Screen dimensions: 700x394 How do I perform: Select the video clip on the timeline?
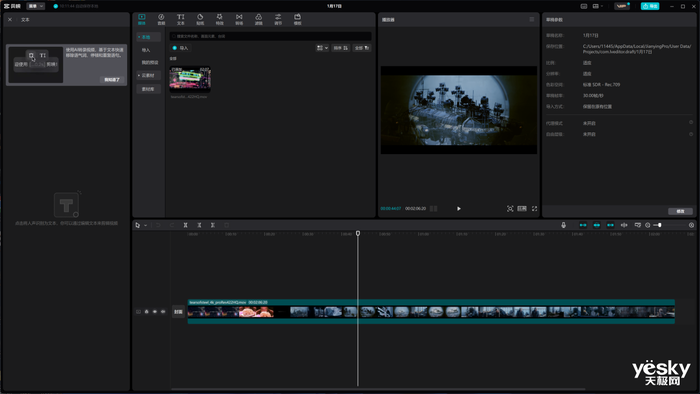(431, 311)
